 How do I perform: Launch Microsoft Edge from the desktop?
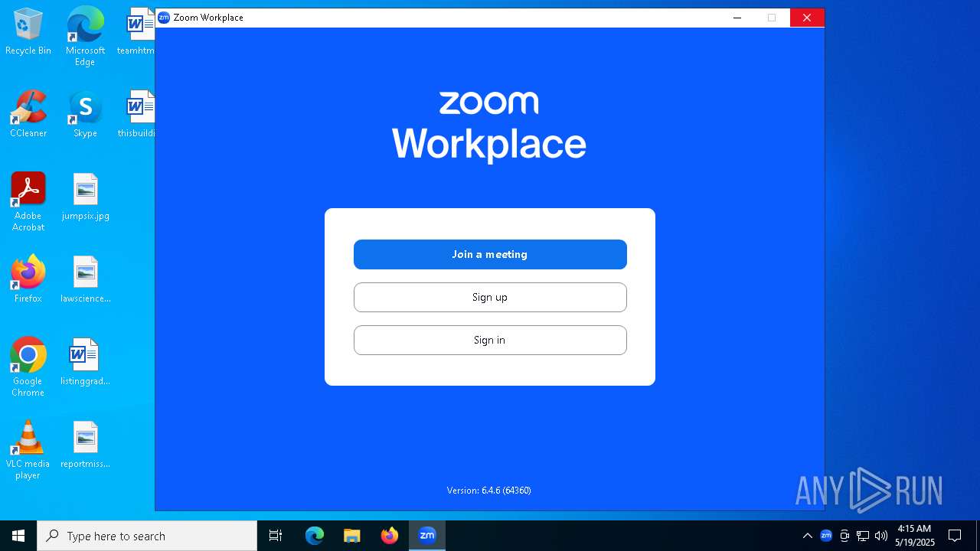pyautogui.click(x=85, y=37)
